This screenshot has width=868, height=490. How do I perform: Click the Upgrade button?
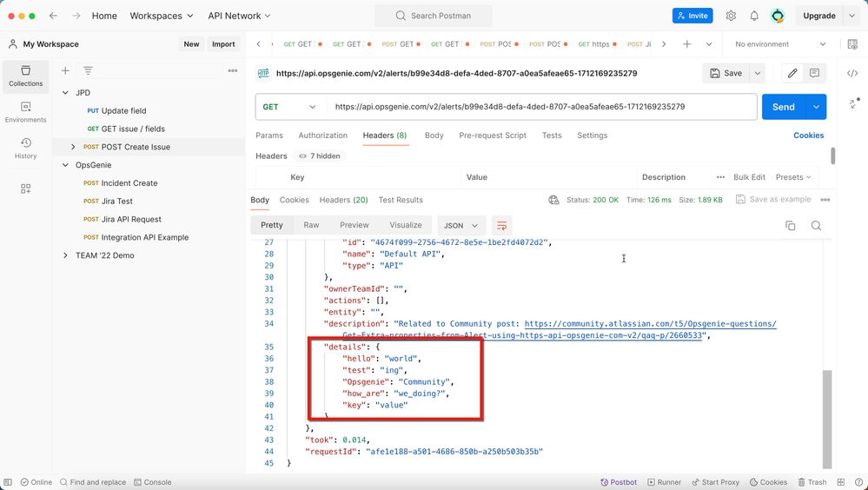pos(819,16)
